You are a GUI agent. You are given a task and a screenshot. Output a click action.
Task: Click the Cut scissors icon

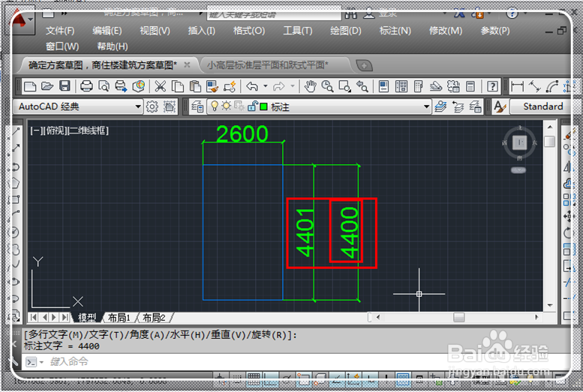pyautogui.click(x=161, y=87)
